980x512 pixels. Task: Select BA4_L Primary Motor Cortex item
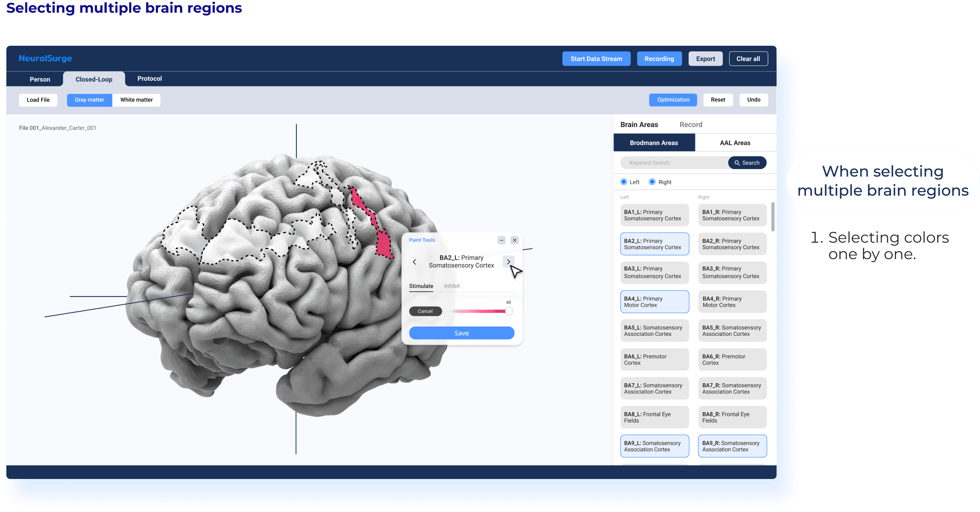point(654,302)
